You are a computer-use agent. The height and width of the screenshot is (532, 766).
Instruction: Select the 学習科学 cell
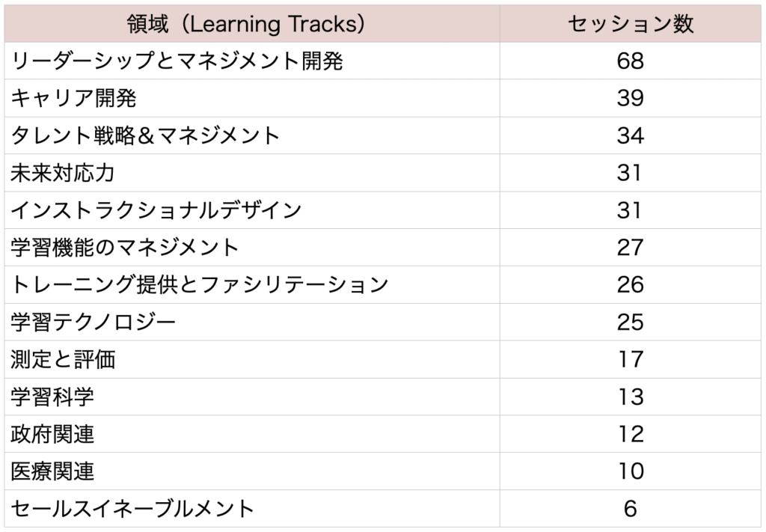coord(252,397)
